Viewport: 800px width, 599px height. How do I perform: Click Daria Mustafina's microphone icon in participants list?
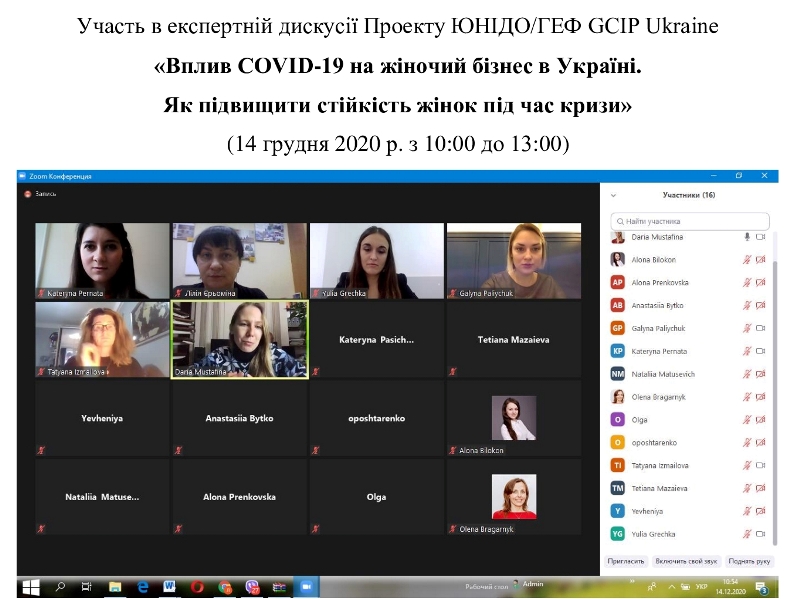[746, 237]
